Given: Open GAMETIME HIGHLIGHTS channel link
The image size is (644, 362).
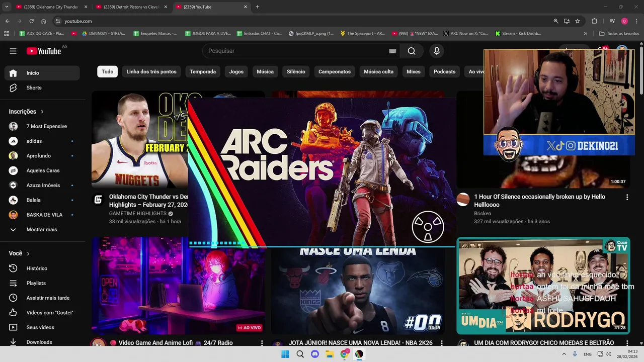Looking at the screenshot, I should [137, 214].
